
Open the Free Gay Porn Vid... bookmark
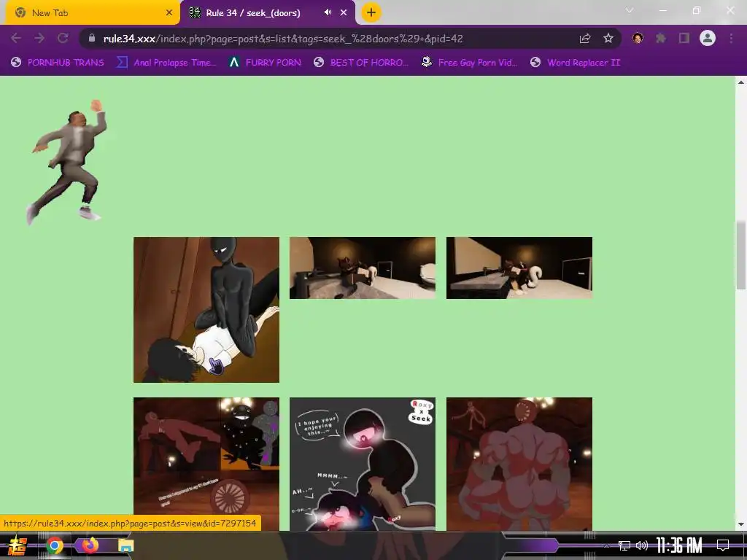471,63
